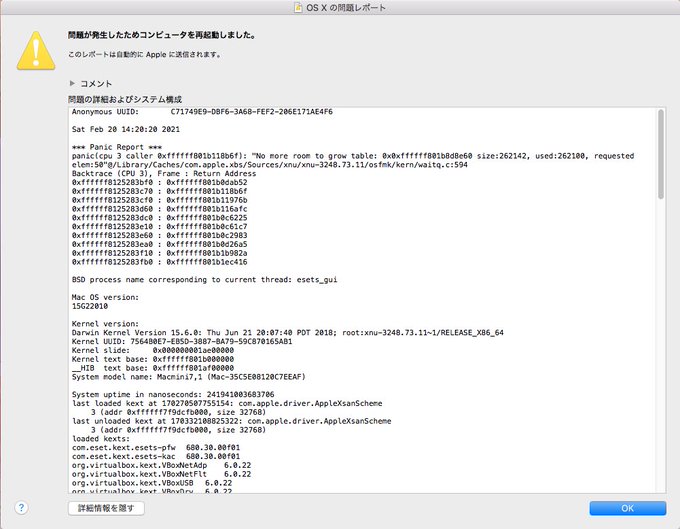Viewport: 680px width, 529px height.
Task: Click backtrace line ending 0xffffff801b0dab52
Action: coord(160,182)
